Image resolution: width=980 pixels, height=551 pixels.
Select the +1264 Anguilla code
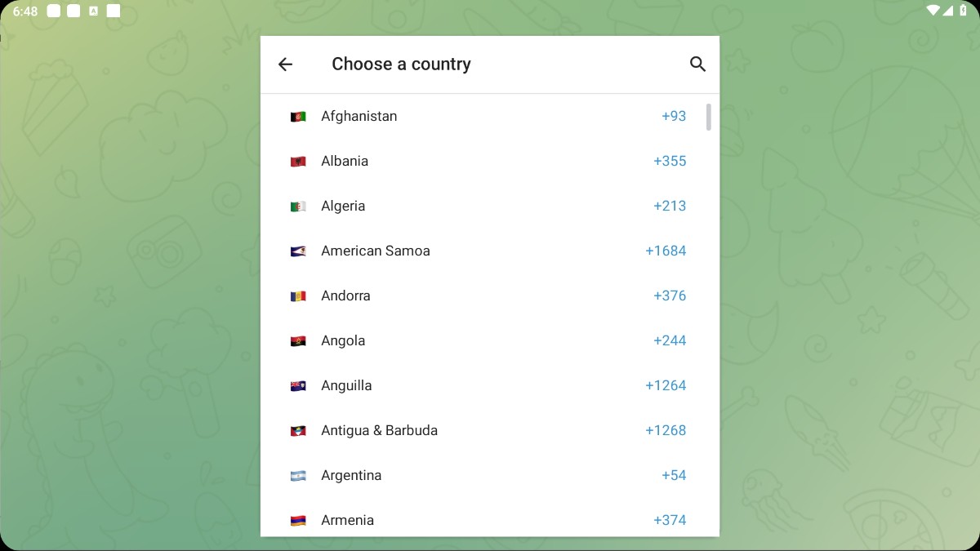pyautogui.click(x=666, y=385)
